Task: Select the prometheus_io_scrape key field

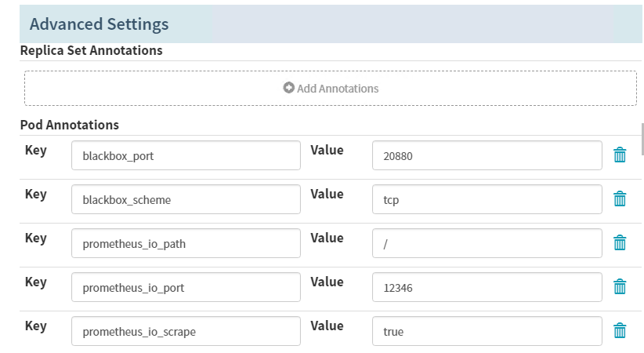Action: coord(186,331)
